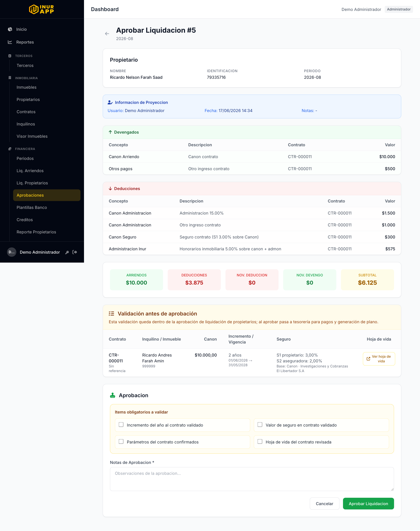This screenshot has height=531, width=420.
Task: Open Ver hoja de vida link
Action: 379,359
